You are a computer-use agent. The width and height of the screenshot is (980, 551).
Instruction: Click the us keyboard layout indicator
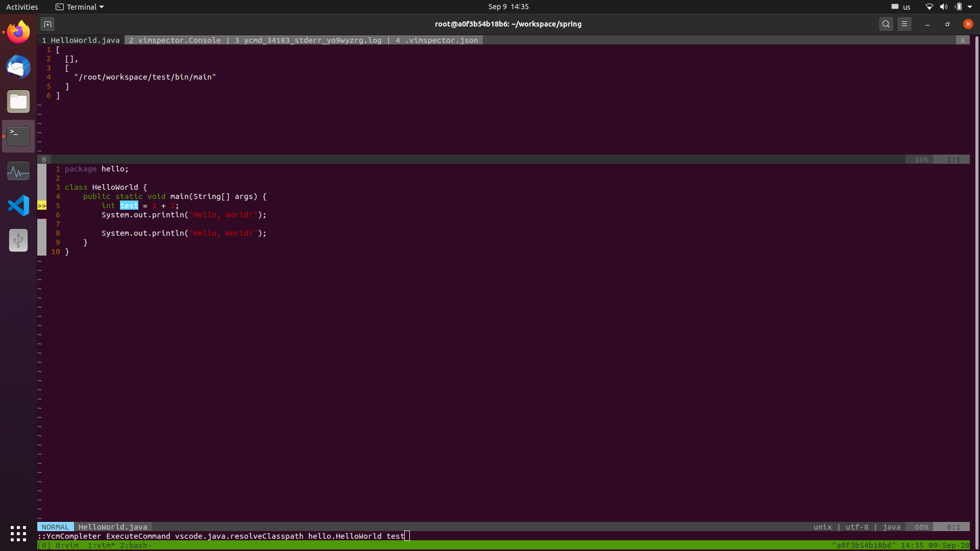click(906, 7)
